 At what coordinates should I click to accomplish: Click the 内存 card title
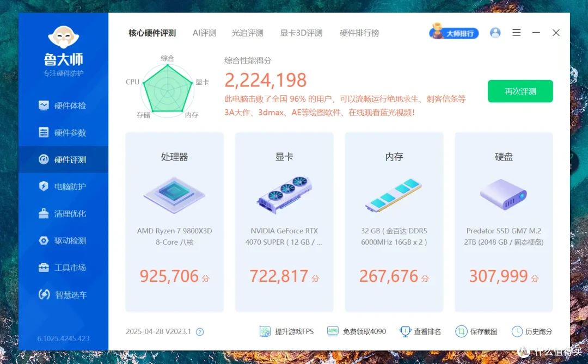(394, 157)
